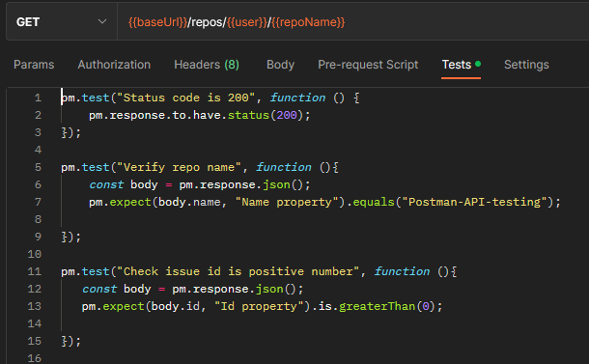The height and width of the screenshot is (364, 589).
Task: Click line number 11 in editor gutter
Action: coord(35,271)
